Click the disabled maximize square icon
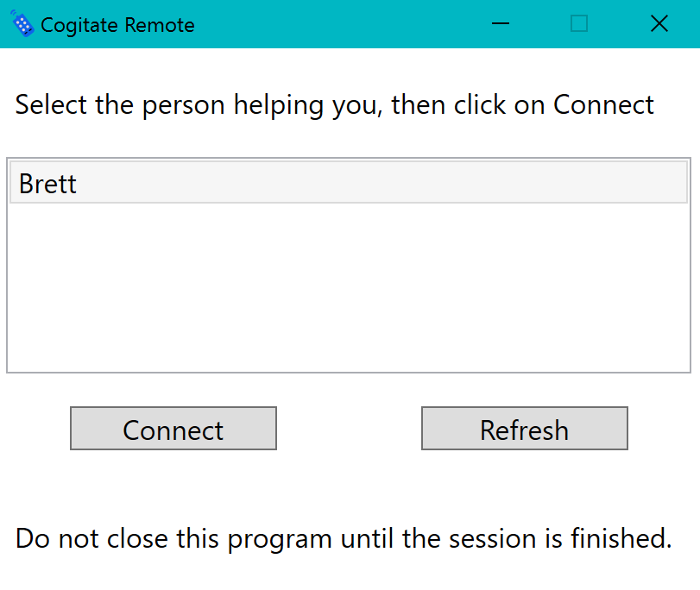The width and height of the screenshot is (700, 590). 579,23
